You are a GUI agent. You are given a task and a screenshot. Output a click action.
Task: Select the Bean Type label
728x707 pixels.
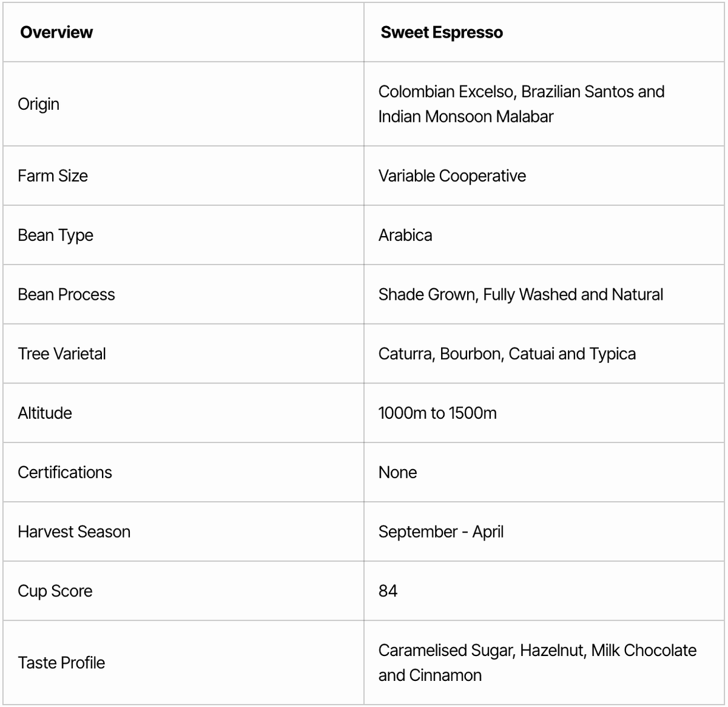pos(56,235)
